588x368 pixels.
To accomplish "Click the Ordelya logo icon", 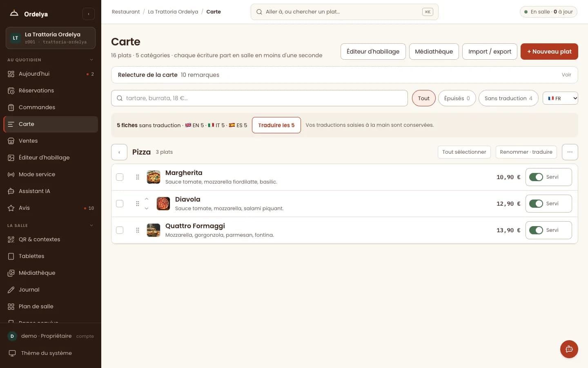I will click(14, 13).
